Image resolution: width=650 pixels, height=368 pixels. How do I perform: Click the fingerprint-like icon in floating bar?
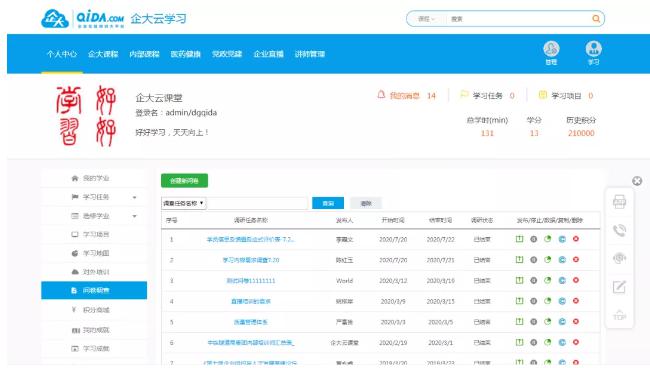tap(619, 258)
